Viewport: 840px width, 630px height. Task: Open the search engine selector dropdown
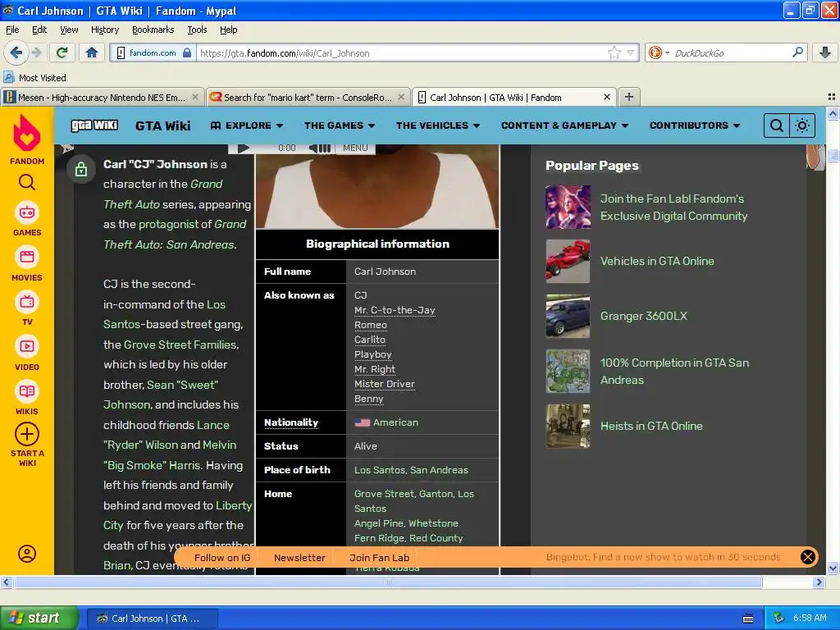[659, 52]
